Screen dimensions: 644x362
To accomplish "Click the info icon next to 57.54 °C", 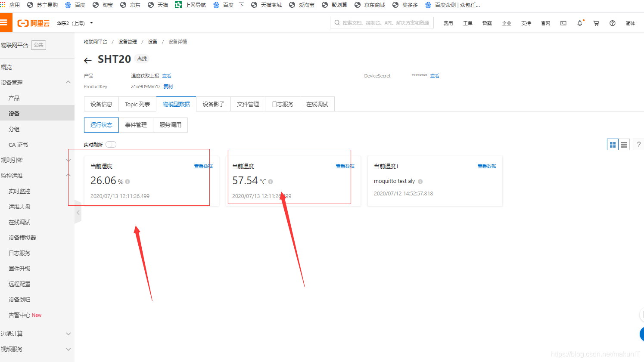I will coord(271,182).
